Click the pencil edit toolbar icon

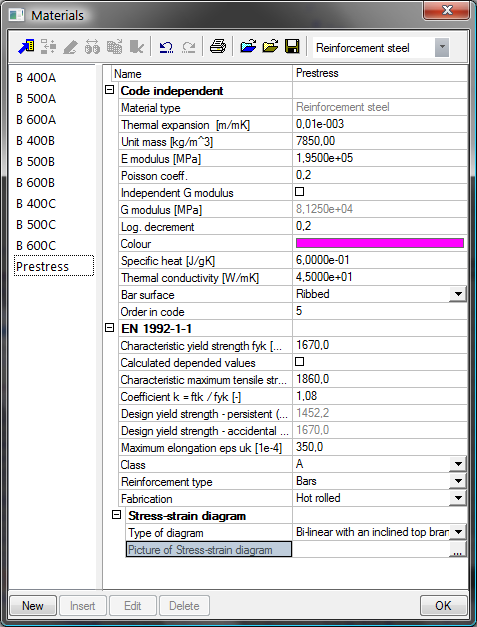(70, 47)
